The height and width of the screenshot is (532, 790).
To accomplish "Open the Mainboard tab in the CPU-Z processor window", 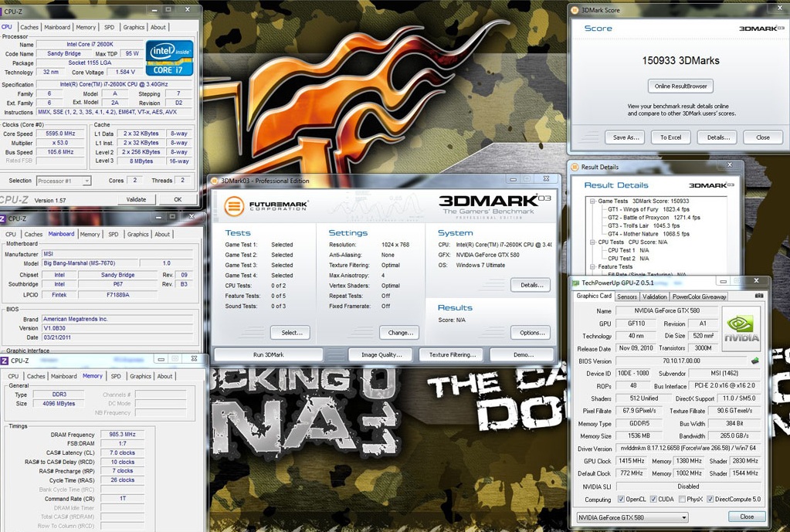I will (x=57, y=27).
